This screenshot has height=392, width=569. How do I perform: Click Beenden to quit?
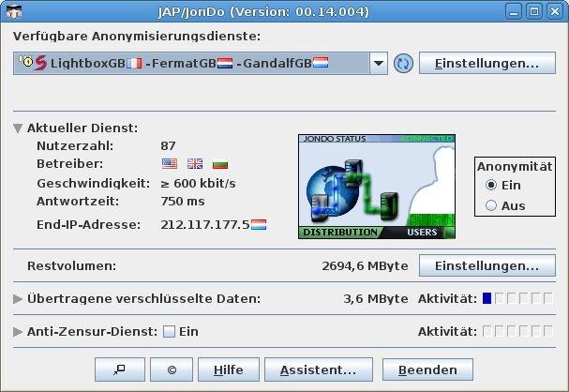tap(427, 369)
